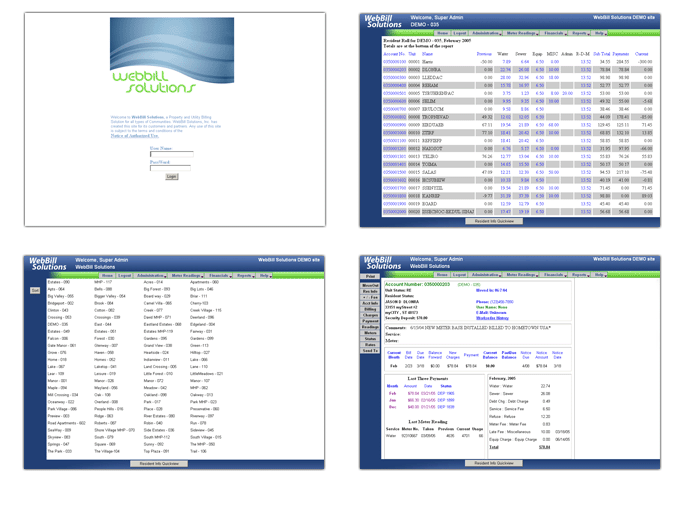
Task: Sort resident roll by the Sub Total header
Action: pos(602,54)
